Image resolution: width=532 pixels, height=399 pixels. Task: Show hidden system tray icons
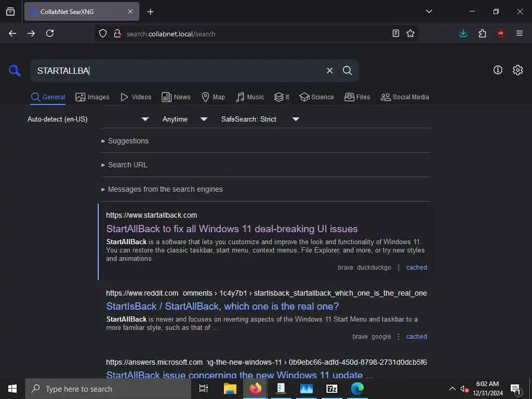453,389
